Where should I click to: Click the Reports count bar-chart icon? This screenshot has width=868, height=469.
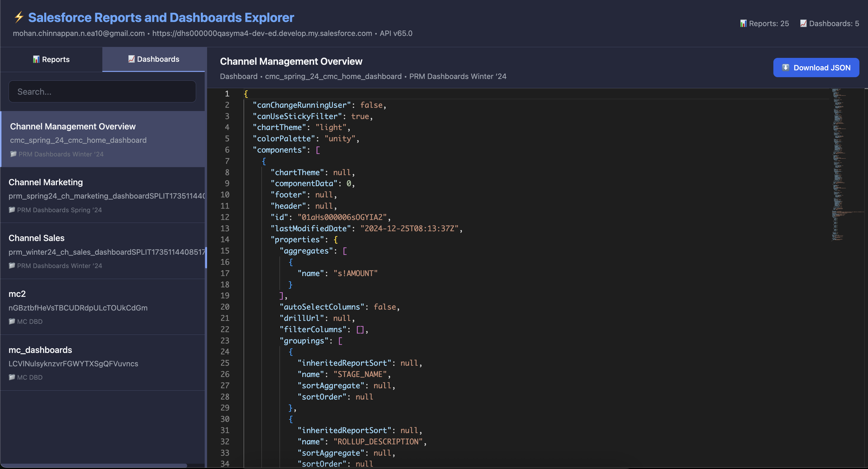tap(743, 24)
